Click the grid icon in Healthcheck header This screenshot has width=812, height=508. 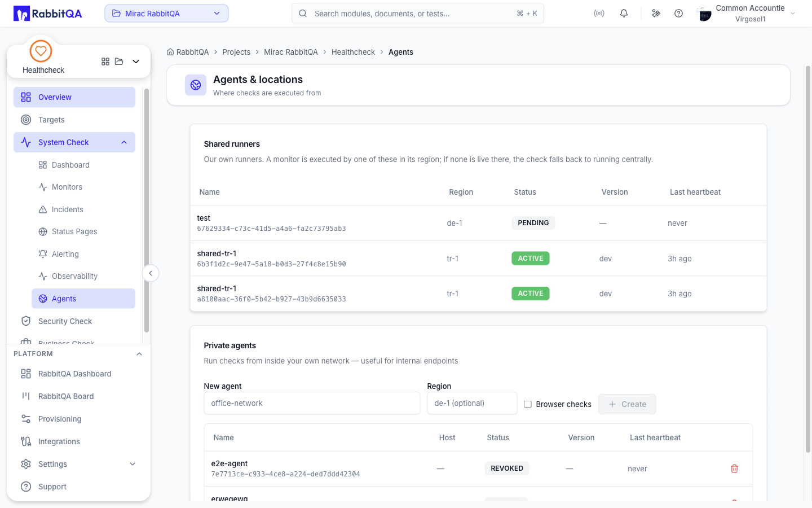coord(105,62)
